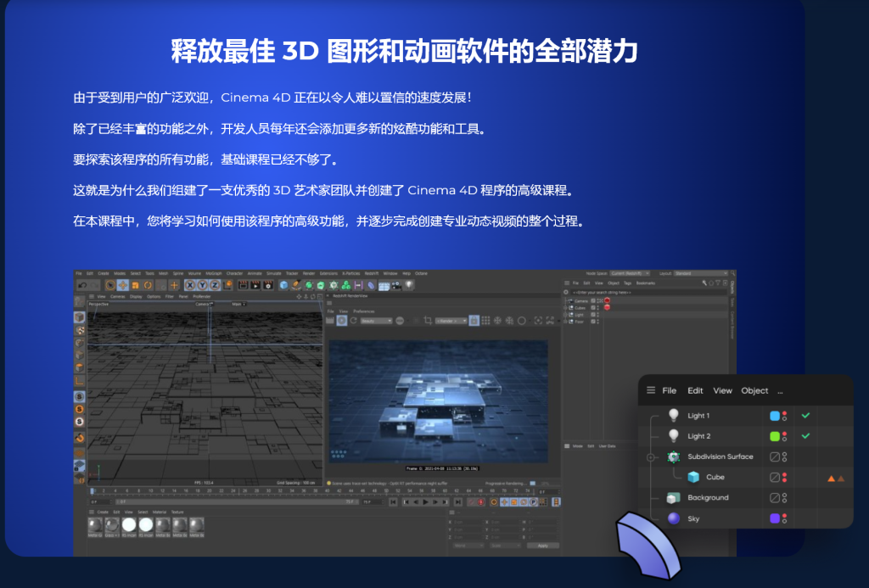Toggle the green checkmark on Light 1
The height and width of the screenshot is (588, 869).
tap(806, 415)
